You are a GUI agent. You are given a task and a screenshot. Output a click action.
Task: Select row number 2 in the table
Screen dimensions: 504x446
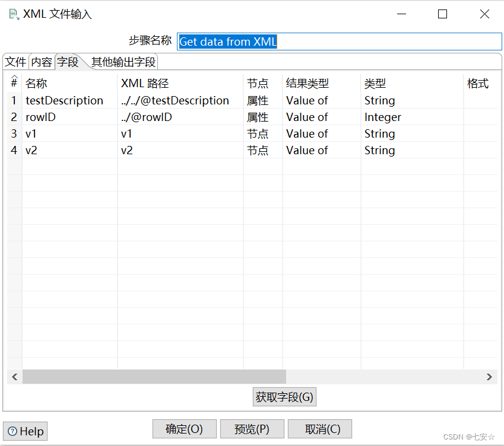coord(14,117)
